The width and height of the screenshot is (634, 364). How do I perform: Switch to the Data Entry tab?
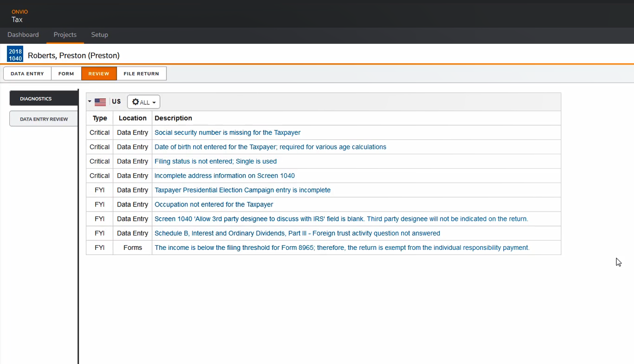(x=27, y=73)
